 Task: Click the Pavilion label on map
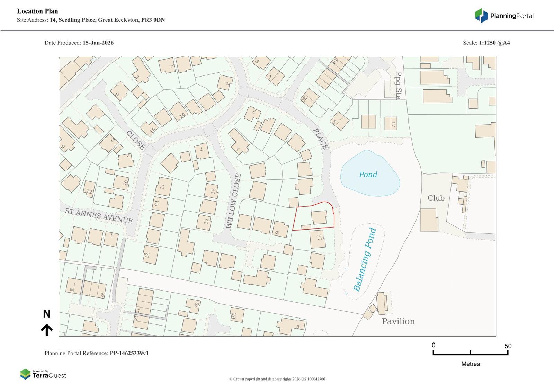pos(398,321)
